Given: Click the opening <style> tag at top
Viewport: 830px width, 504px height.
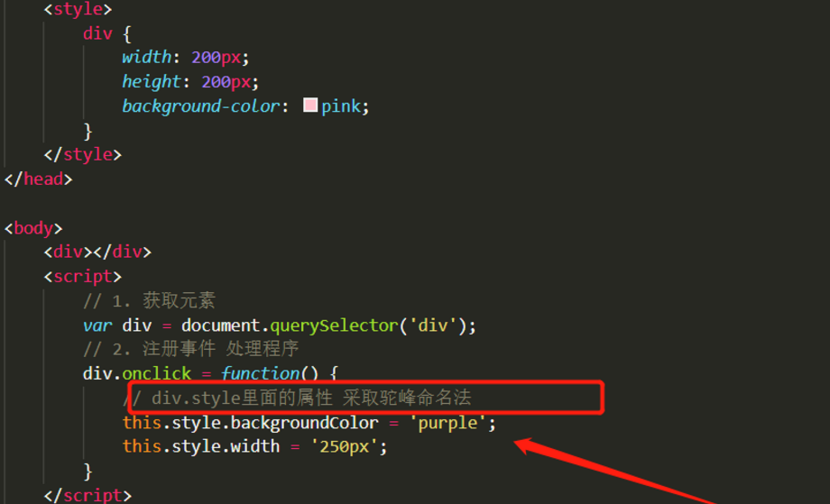Looking at the screenshot, I should pyautogui.click(x=78, y=9).
